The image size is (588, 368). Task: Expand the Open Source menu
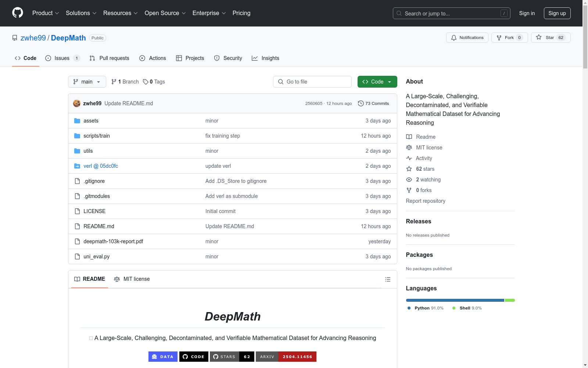tap(165, 13)
